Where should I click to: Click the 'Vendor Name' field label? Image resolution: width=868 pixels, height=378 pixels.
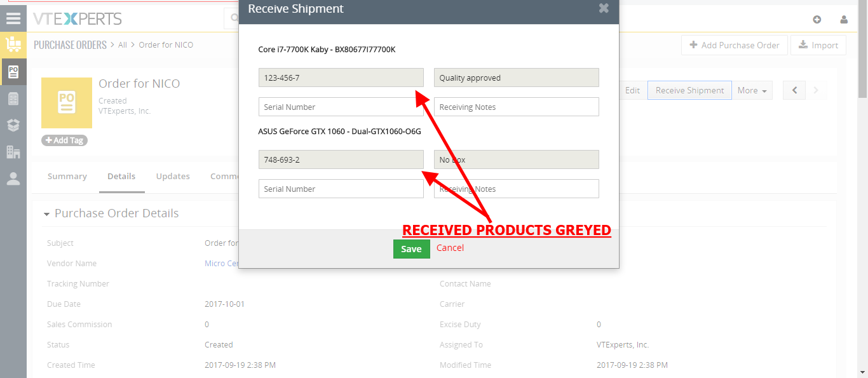point(72,263)
